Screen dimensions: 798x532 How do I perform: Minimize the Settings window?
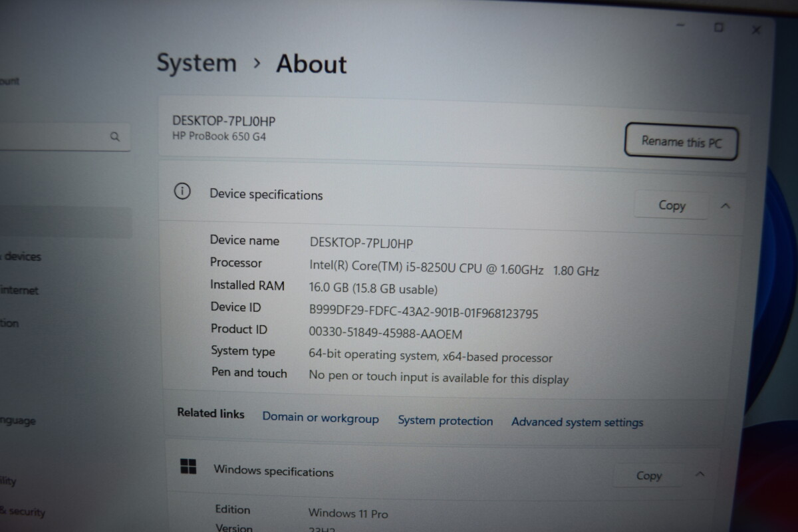pyautogui.click(x=680, y=25)
